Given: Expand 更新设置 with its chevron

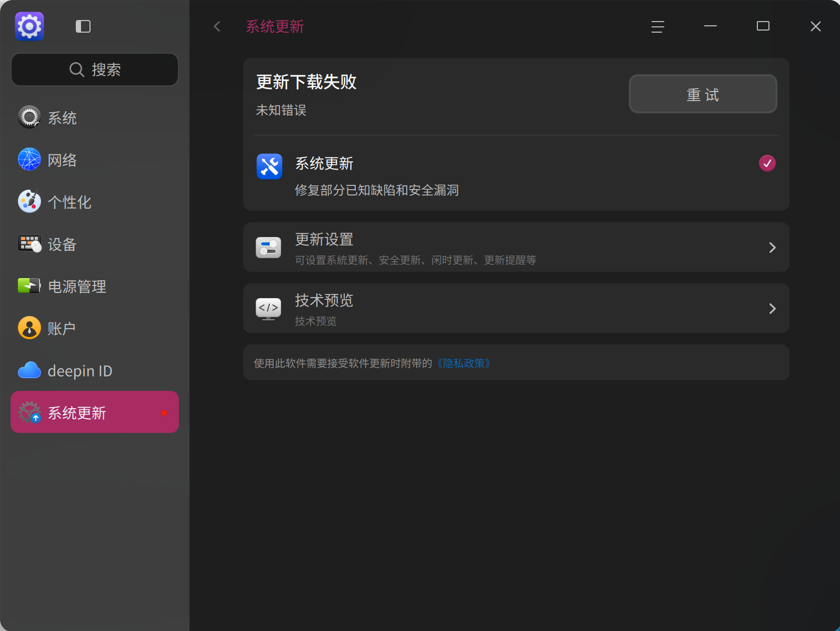Looking at the screenshot, I should 773,248.
